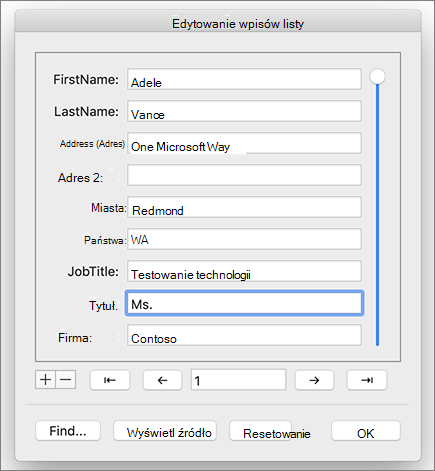Open Wyświetl źródło source view
The height and width of the screenshot is (471, 435).
[x=165, y=431]
